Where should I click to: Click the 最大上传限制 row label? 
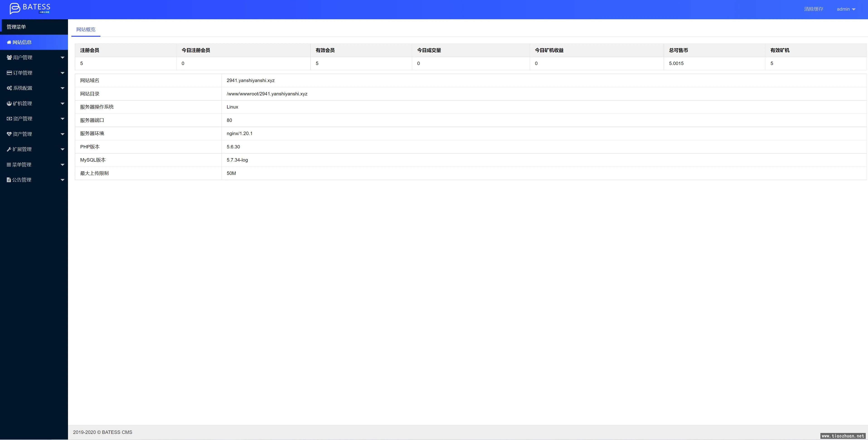click(x=94, y=173)
